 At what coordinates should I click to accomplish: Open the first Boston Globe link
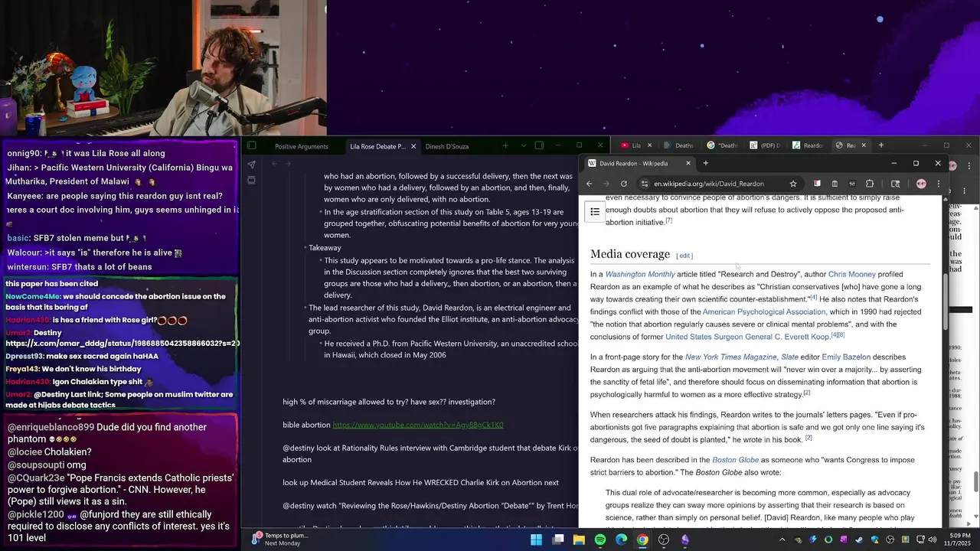(735, 460)
